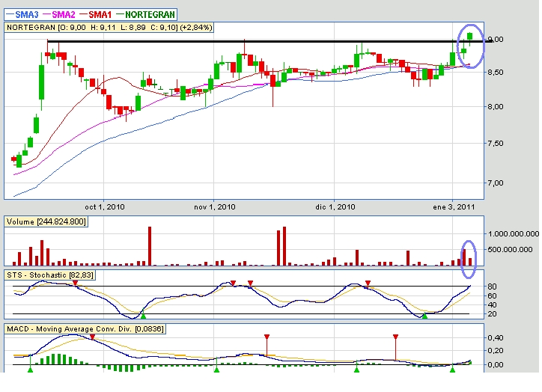
Task: Click the 0,20 MACD axis label
Action: [x=496, y=351]
